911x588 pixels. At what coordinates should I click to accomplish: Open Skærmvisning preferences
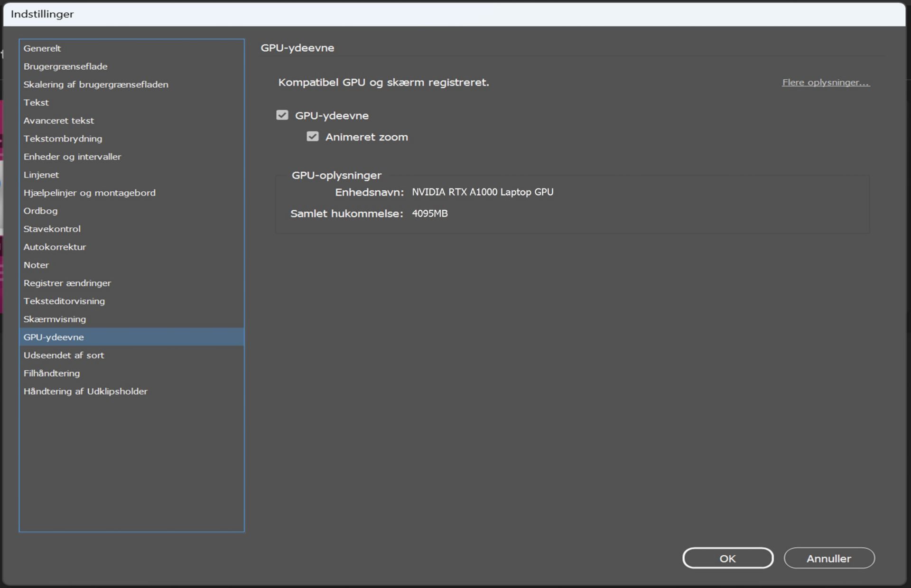coord(55,319)
